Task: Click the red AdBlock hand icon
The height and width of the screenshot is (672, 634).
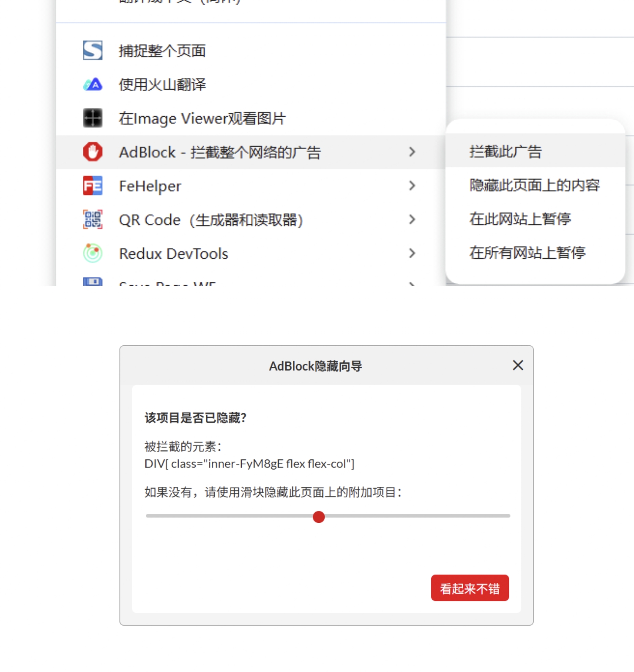Action: 93,152
